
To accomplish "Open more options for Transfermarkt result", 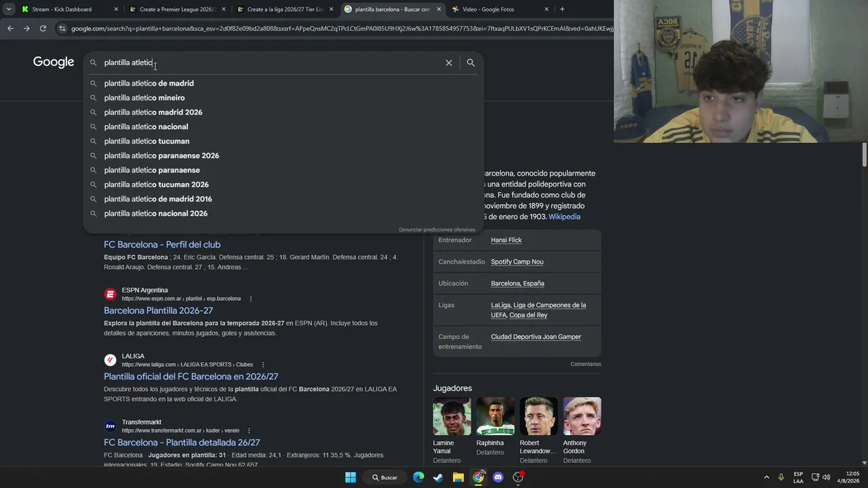I will point(249,430).
